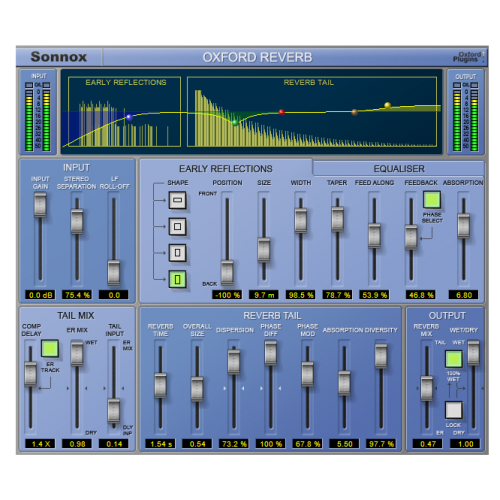Toggle the ER Track button
500x500 pixels.
(50, 348)
